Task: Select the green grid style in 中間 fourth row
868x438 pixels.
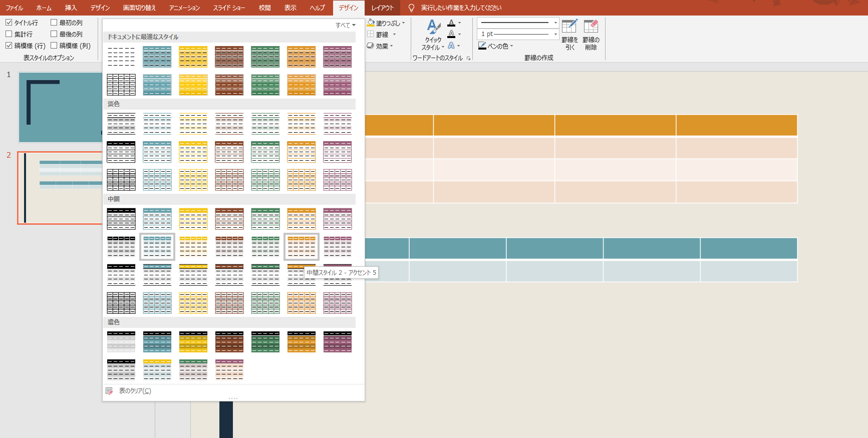Action: (x=265, y=303)
